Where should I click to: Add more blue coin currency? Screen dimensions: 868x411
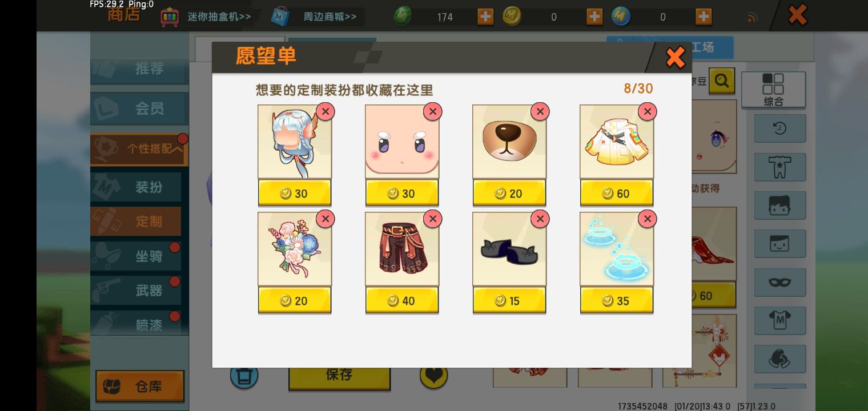coord(704,17)
